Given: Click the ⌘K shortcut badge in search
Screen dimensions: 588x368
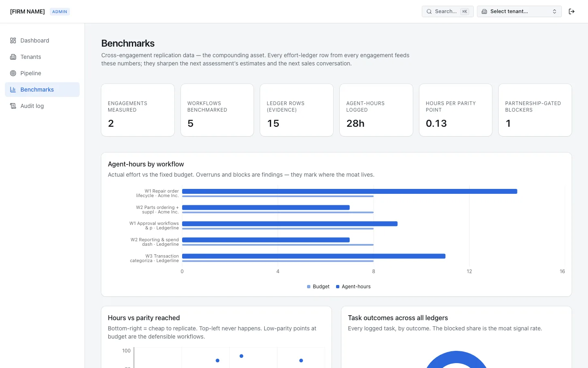Looking at the screenshot, I should click(465, 11).
